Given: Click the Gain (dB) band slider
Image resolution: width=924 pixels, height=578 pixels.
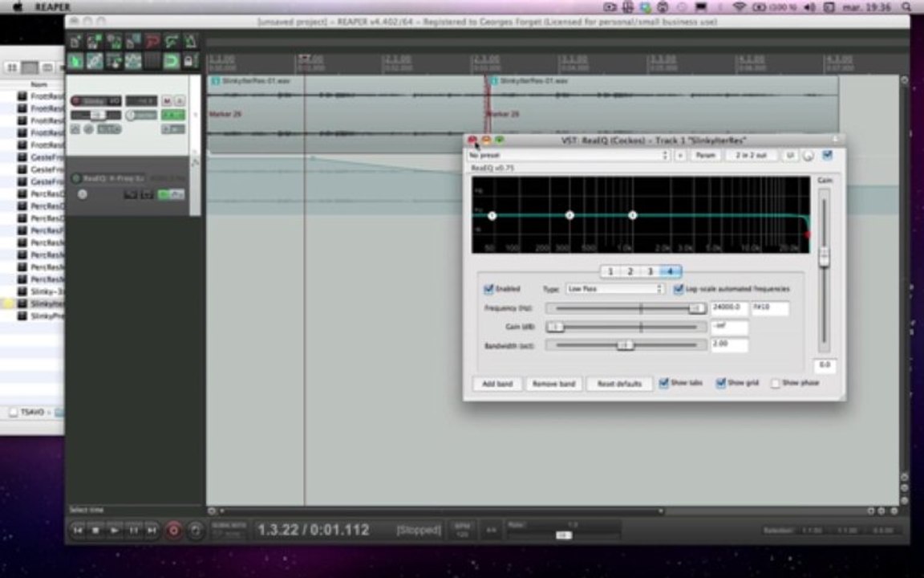Looking at the screenshot, I should tap(626, 327).
